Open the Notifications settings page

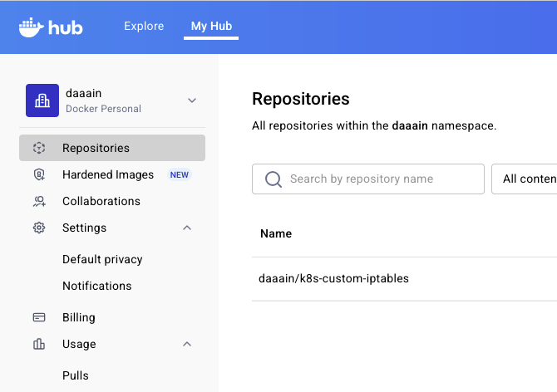coord(96,286)
